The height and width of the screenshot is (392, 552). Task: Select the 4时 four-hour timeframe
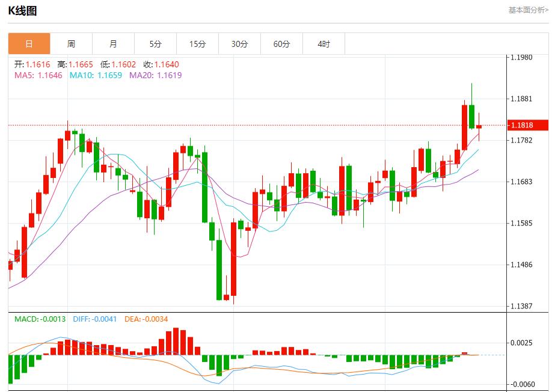click(x=324, y=43)
